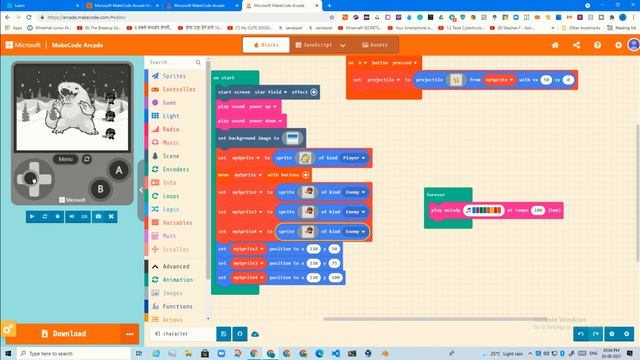The height and width of the screenshot is (360, 640).
Task: Open the Animation block category
Action: [174, 280]
